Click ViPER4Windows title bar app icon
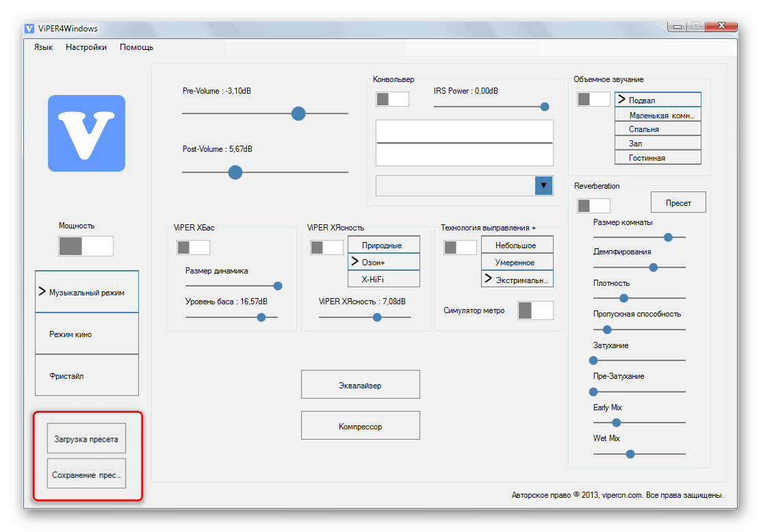761x532 pixels. [x=29, y=29]
